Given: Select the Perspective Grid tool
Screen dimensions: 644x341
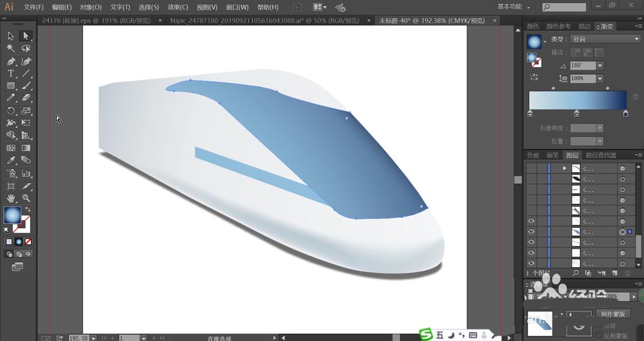Looking at the screenshot, I should pyautogui.click(x=26, y=135).
